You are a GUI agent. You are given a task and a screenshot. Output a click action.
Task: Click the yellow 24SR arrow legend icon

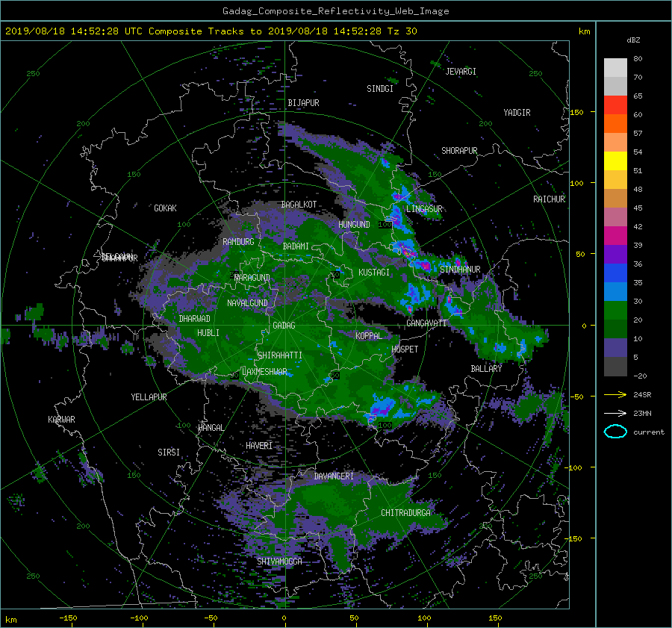click(615, 395)
